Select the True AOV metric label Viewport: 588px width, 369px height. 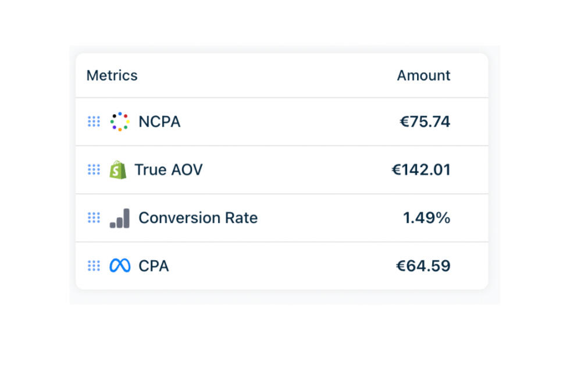click(x=169, y=170)
